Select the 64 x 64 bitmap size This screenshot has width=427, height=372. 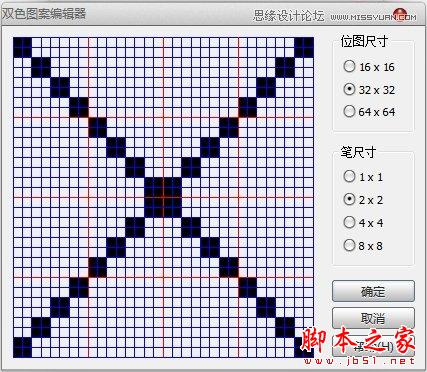click(x=369, y=112)
